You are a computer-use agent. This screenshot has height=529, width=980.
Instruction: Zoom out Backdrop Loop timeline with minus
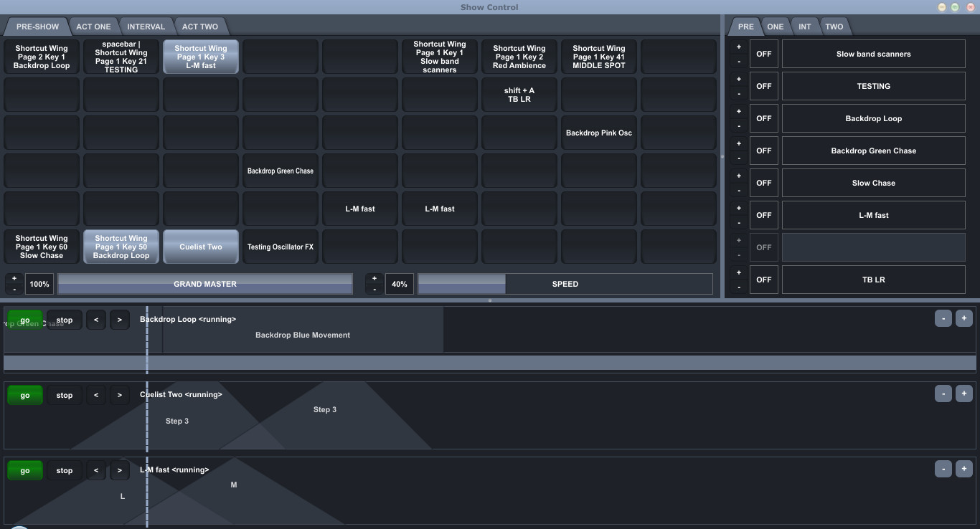[x=943, y=318]
